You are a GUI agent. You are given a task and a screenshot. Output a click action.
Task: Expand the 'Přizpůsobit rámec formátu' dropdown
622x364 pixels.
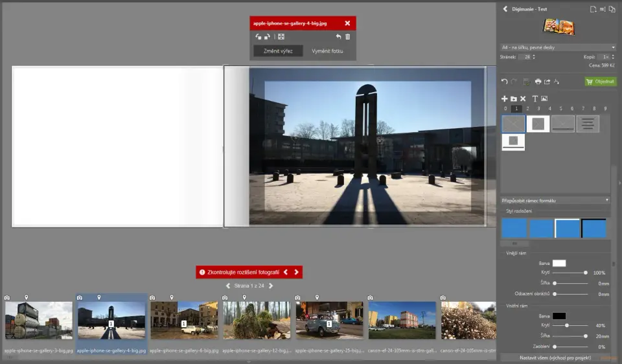(555, 200)
